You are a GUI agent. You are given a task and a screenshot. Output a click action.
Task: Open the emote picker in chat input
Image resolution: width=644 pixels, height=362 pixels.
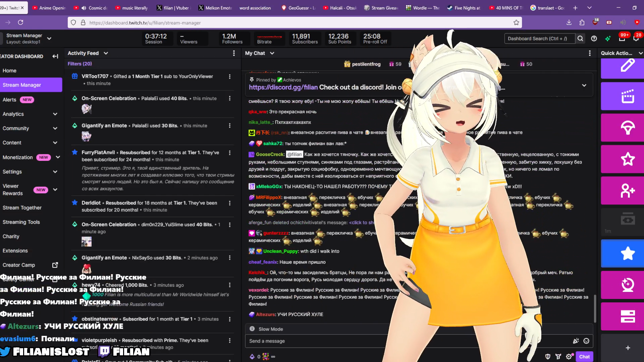[586, 341]
